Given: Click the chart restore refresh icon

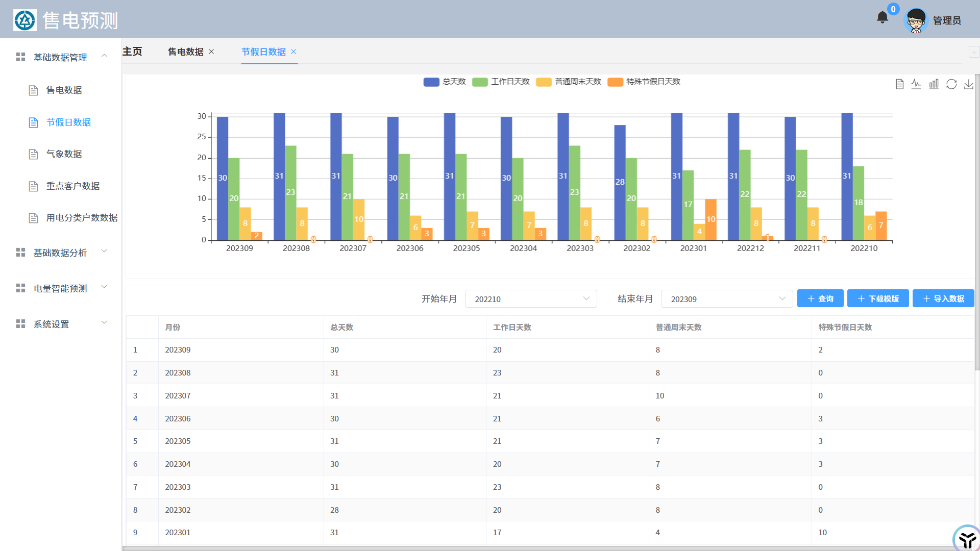Looking at the screenshot, I should pyautogui.click(x=951, y=84).
